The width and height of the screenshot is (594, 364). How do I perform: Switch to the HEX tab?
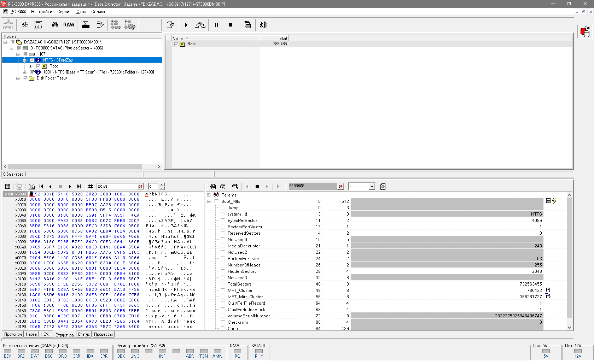(x=45, y=334)
